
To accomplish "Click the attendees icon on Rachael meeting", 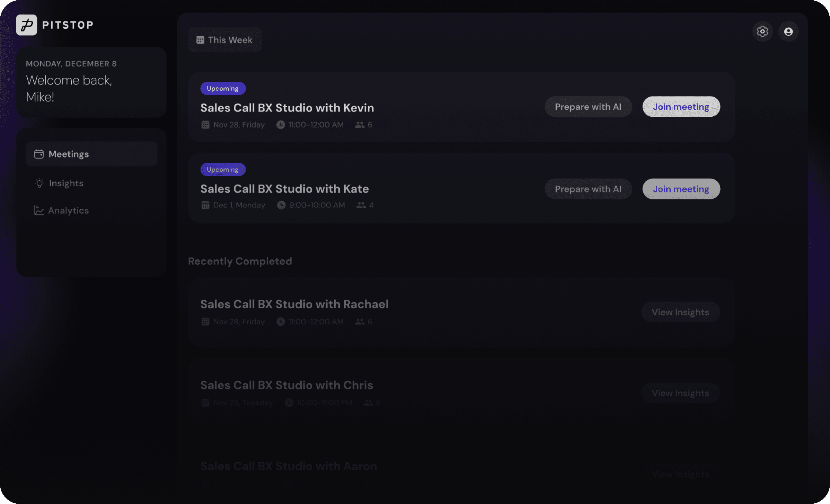I will (360, 322).
